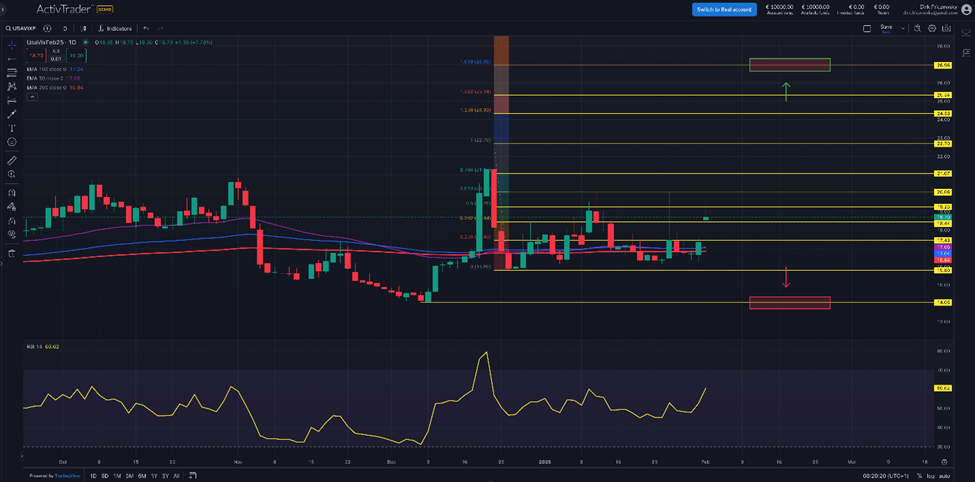Open the chat notes icon in right sidebar
975x482 pixels.
pyautogui.click(x=966, y=53)
